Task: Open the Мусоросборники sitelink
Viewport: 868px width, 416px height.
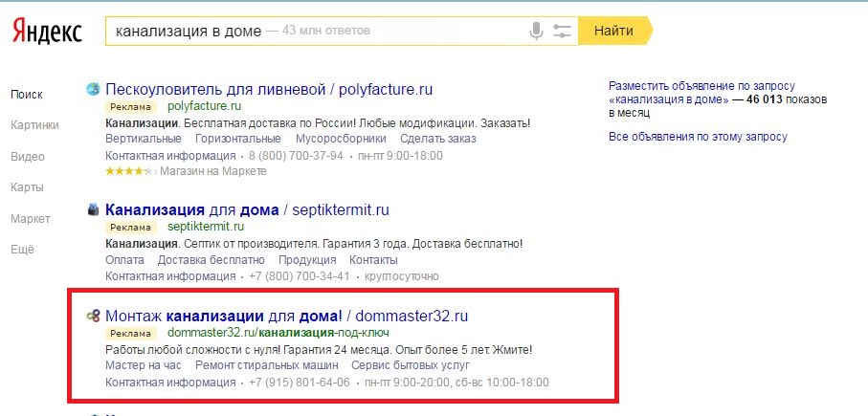Action: [x=341, y=139]
